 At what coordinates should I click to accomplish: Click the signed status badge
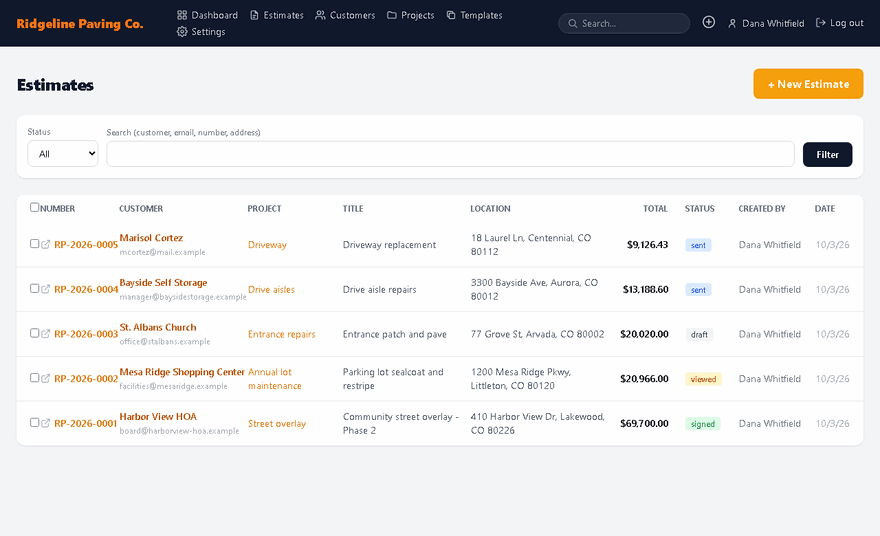[703, 424]
